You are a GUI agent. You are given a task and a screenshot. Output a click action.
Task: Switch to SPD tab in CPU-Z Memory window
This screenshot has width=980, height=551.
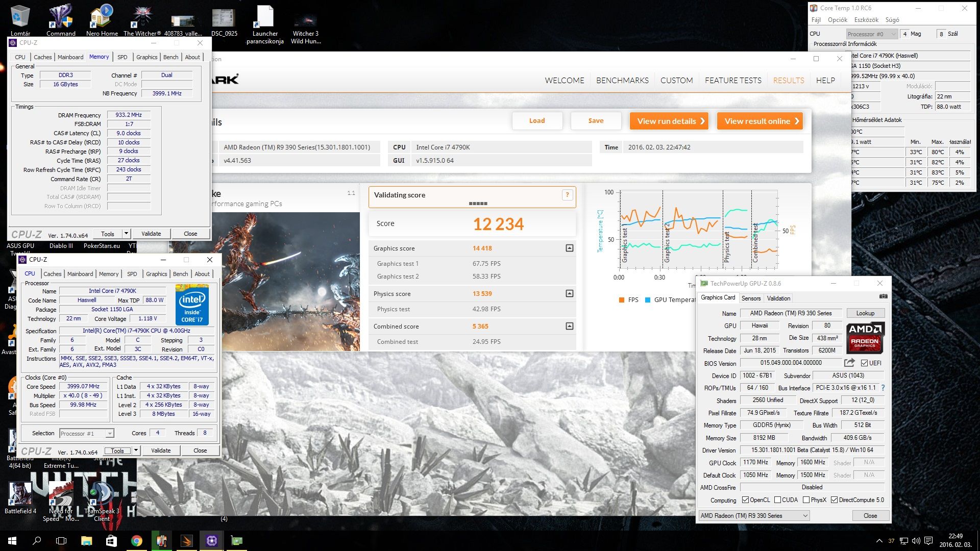122,57
